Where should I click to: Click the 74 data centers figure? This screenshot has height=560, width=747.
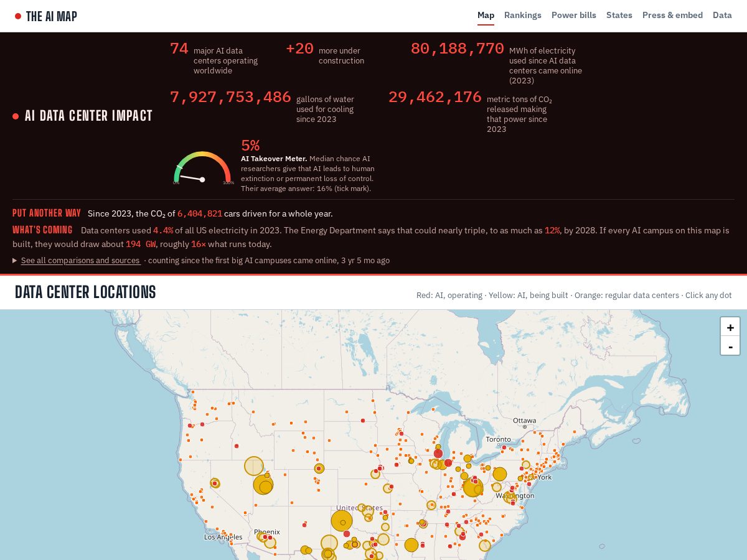pyautogui.click(x=179, y=49)
